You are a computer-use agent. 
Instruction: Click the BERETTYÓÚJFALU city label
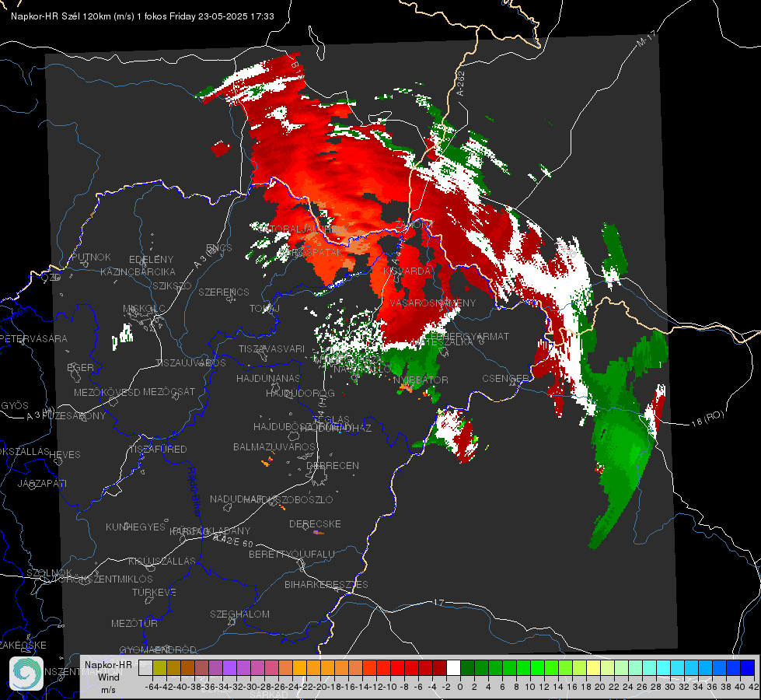(291, 554)
